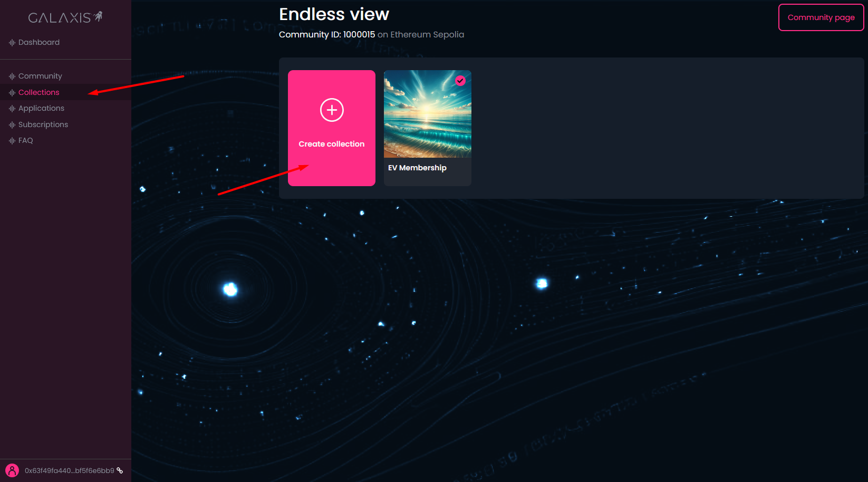
Task: Click the EV Membership collection title
Action: 417,168
